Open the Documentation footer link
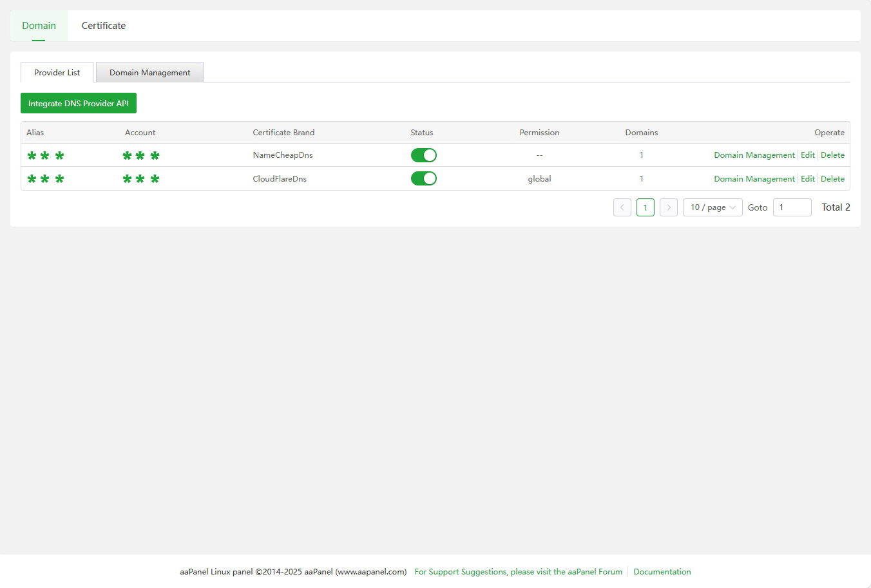The height and width of the screenshot is (588, 871). 662,572
